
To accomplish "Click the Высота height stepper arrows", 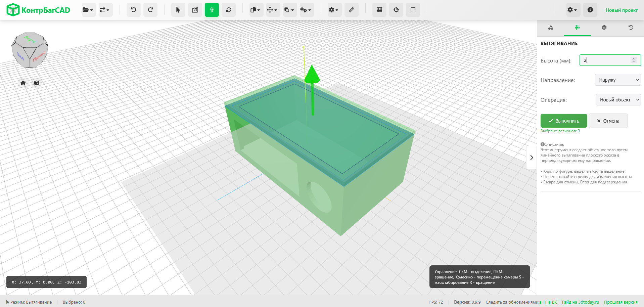I will tap(634, 60).
